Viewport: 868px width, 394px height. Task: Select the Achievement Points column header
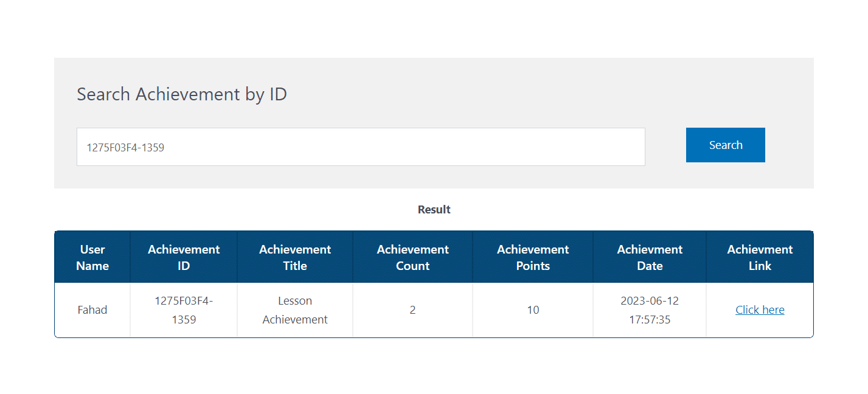533,257
